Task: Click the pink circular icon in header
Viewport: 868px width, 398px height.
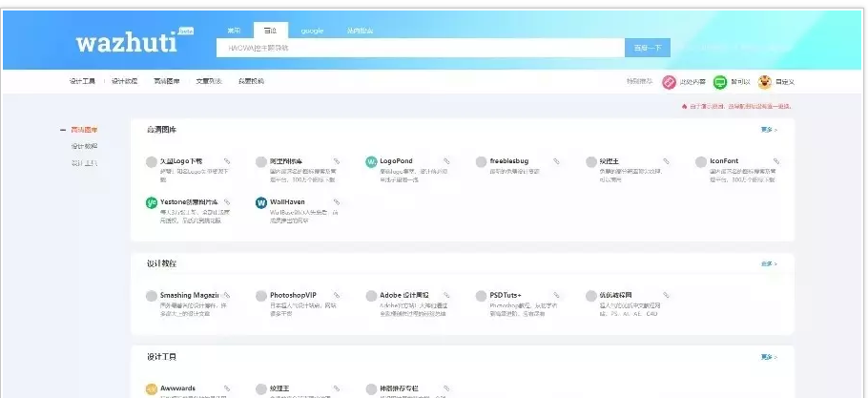Action: click(669, 82)
